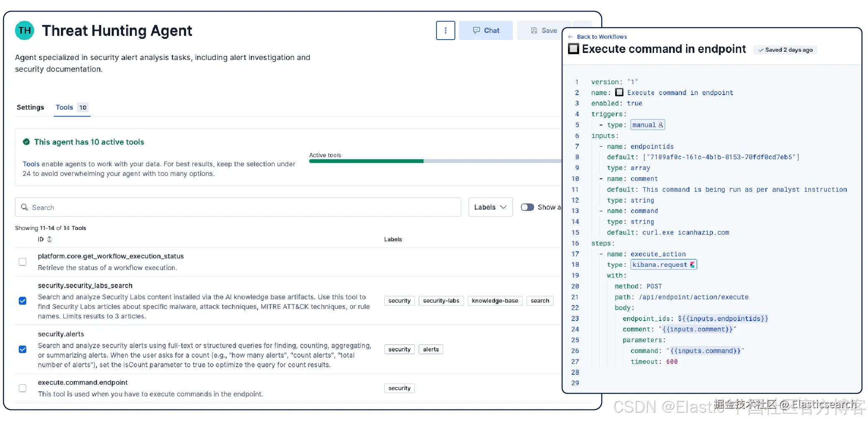Check the execute.command.endpoint tool checkbox
The height and width of the screenshot is (421, 868).
(23, 388)
